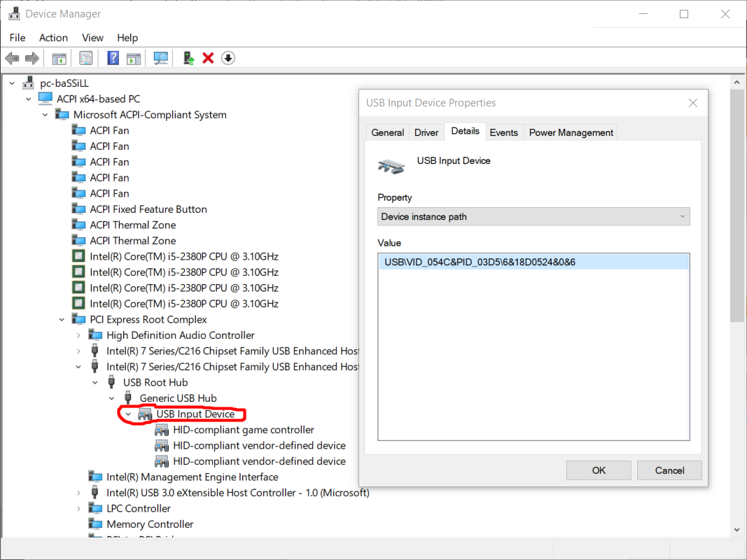Select the Details tab
747x560 pixels.
tap(465, 131)
